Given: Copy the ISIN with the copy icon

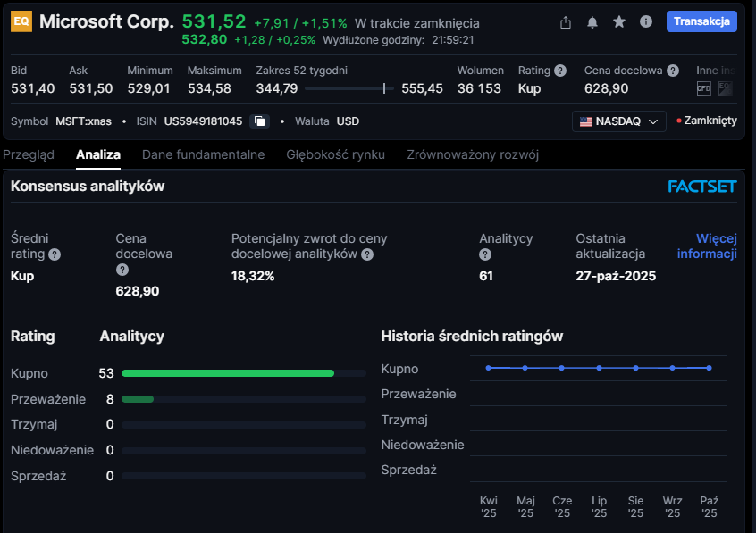Looking at the screenshot, I should point(259,121).
